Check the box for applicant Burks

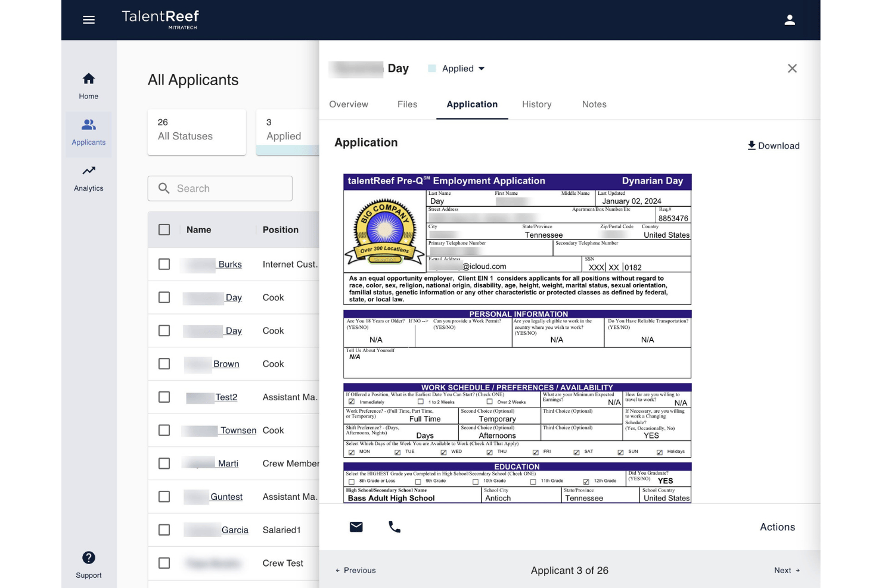164,264
